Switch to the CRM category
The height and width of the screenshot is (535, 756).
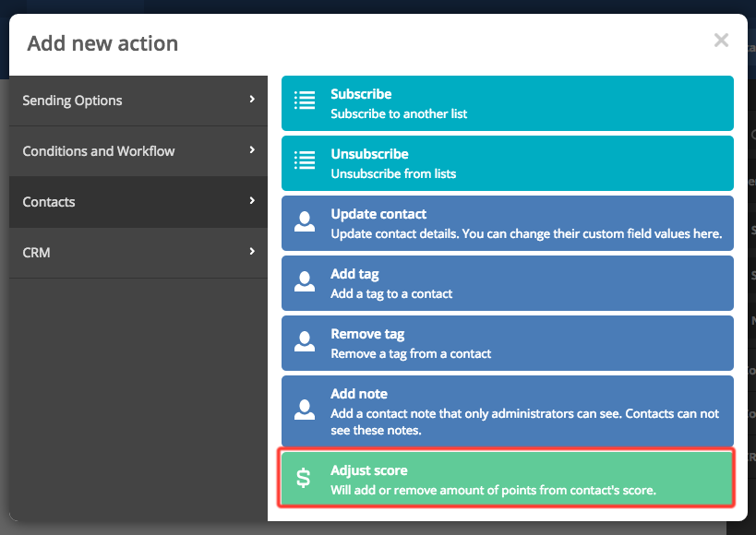tap(37, 252)
